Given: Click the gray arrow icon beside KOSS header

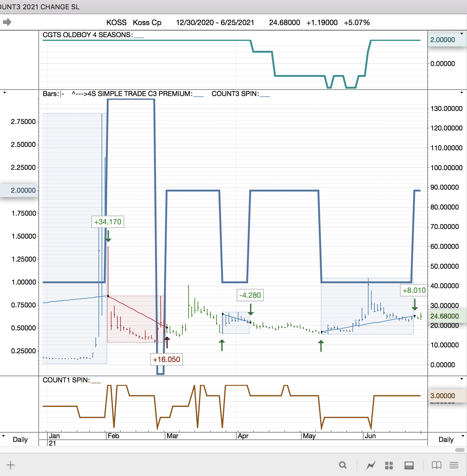Looking at the screenshot, I should [7, 22].
